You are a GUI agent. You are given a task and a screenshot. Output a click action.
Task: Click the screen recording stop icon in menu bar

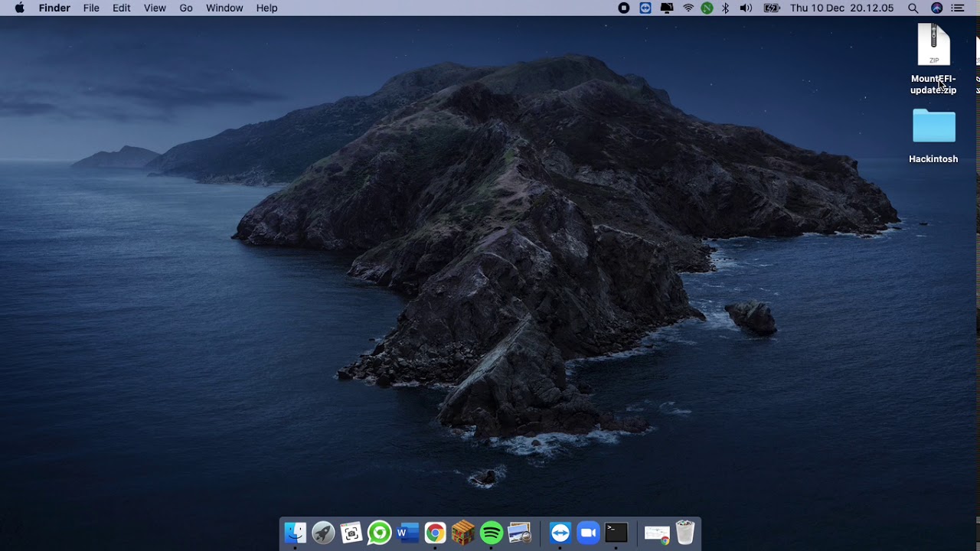click(x=624, y=8)
